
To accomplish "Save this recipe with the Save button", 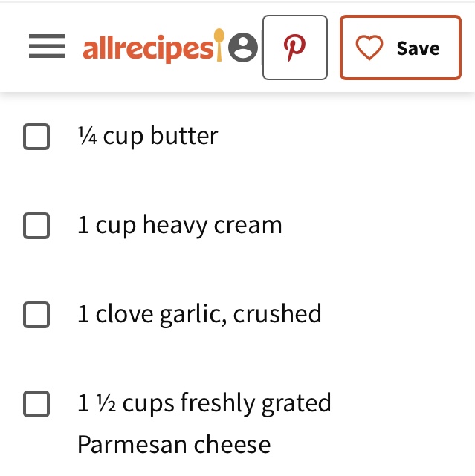I will click(400, 48).
